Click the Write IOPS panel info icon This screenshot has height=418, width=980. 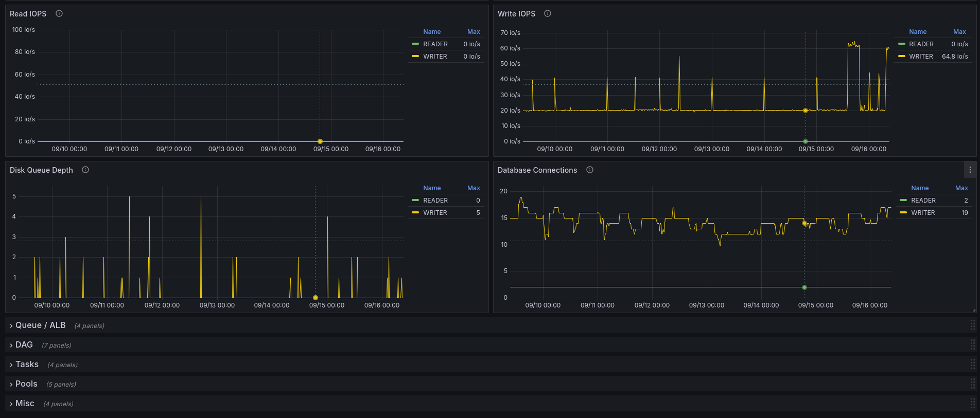click(548, 13)
